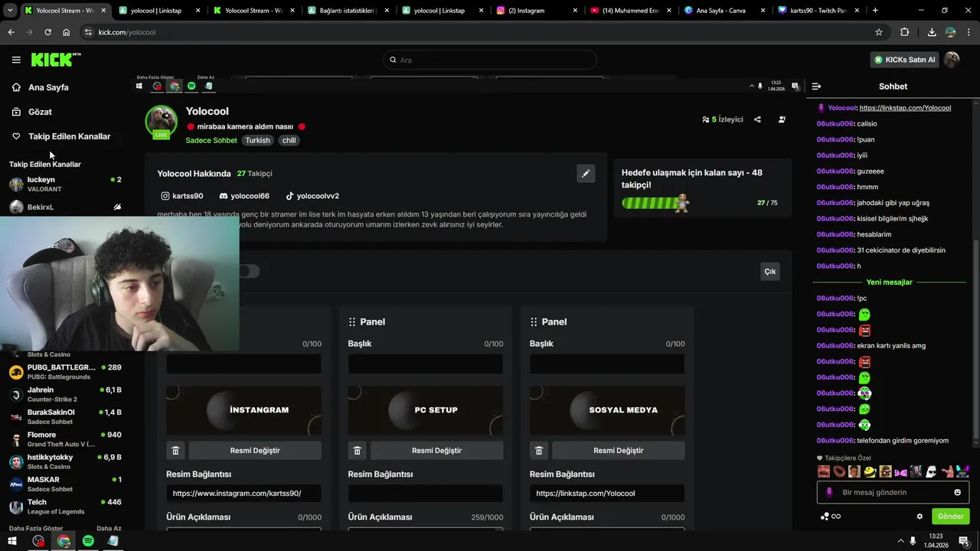This screenshot has height=551, width=980.
Task: Grab SOSYAL MEDYA panel drag handle
Action: [x=534, y=322]
